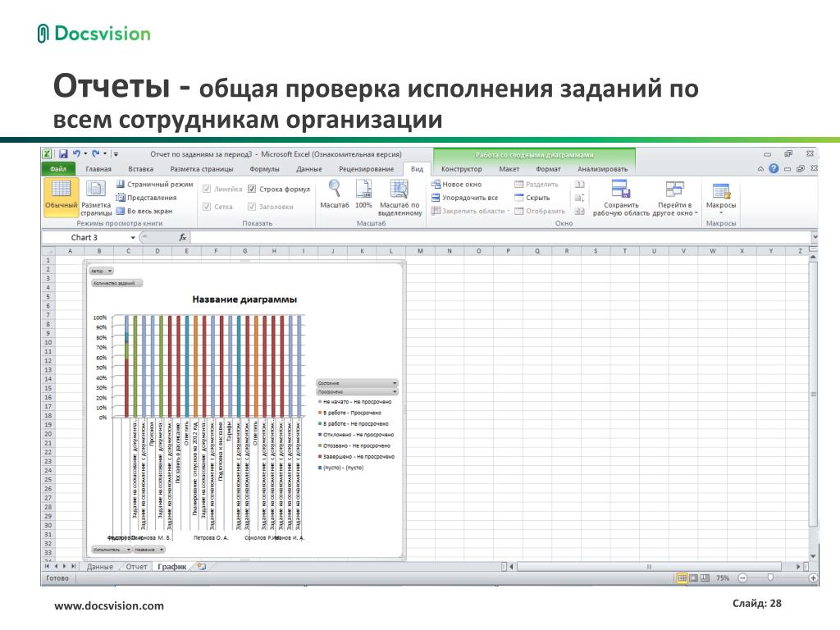Open the Формулы ribbon tab
This screenshot has height=630, width=840.
point(265,169)
